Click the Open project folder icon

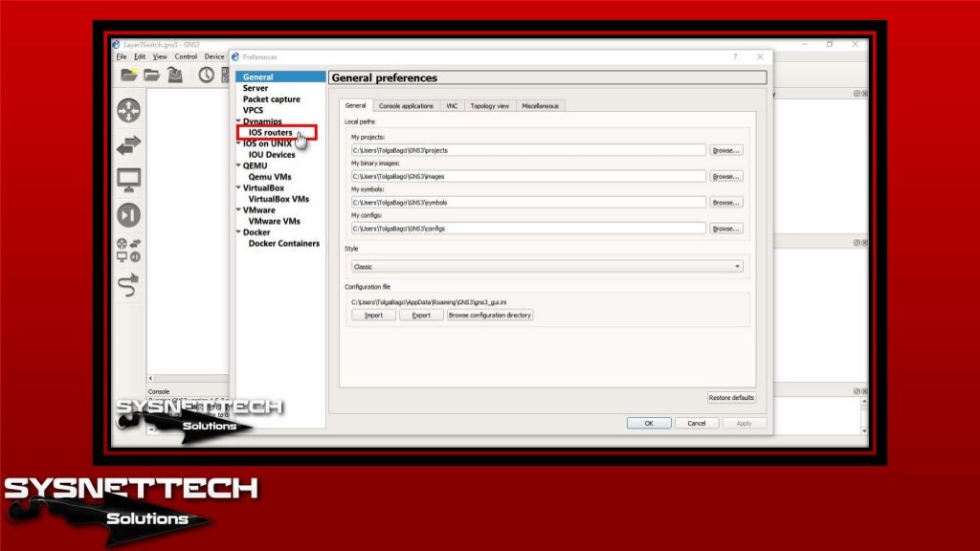click(x=152, y=75)
